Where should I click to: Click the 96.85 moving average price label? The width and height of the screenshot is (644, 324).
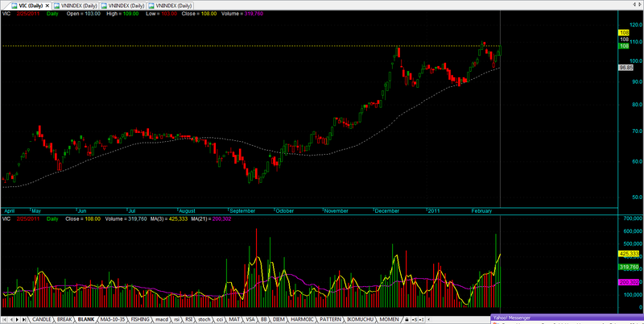(x=623, y=68)
